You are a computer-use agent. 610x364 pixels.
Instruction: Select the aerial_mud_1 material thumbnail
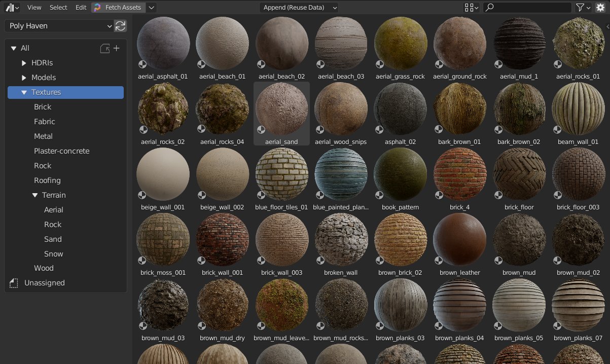tap(519, 43)
